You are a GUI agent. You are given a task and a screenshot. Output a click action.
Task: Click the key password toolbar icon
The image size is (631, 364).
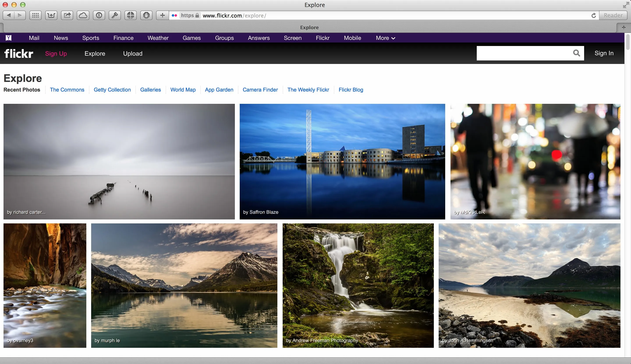pyautogui.click(x=115, y=16)
